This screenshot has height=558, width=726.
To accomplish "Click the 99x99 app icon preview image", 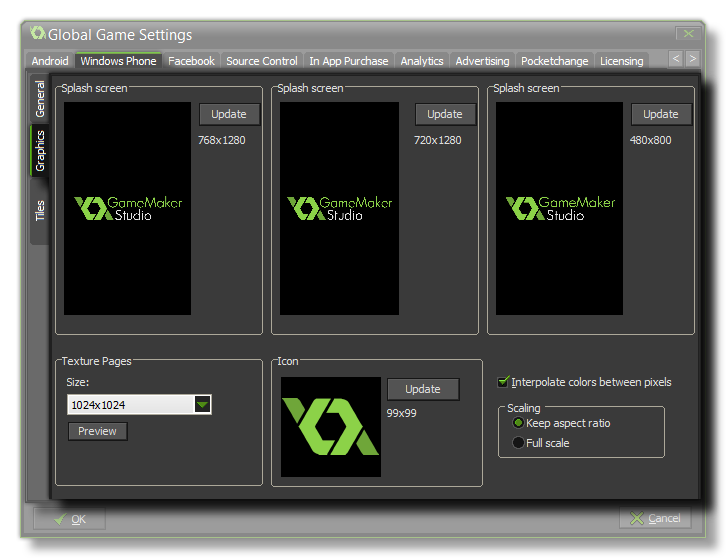I will click(330, 427).
